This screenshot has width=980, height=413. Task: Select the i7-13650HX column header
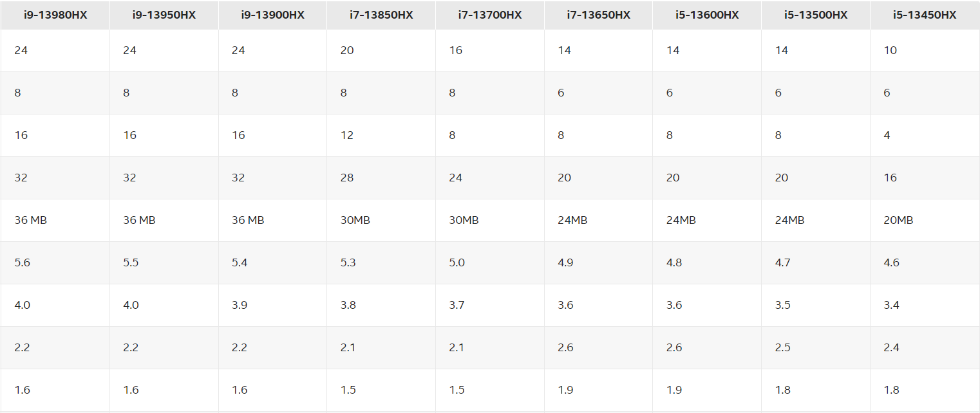[x=598, y=15]
